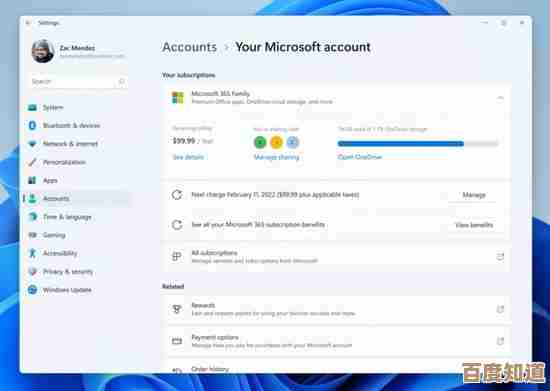Click the Accounts person icon
This screenshot has height=391, width=550.
pyautogui.click(x=32, y=198)
